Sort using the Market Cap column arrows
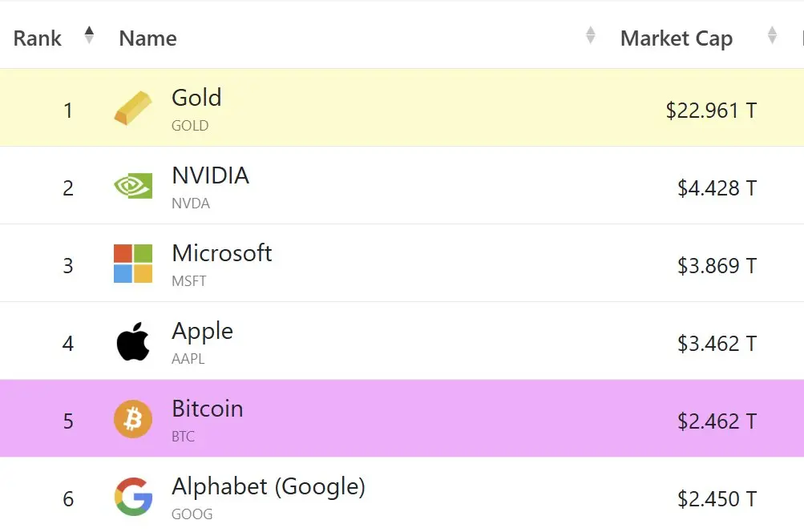Image resolution: width=804 pixels, height=532 pixels. point(772,35)
